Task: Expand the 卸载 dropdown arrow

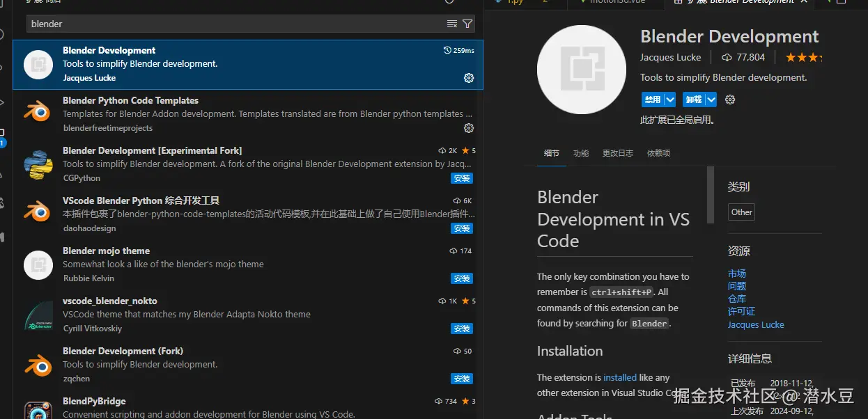Action: [711, 100]
